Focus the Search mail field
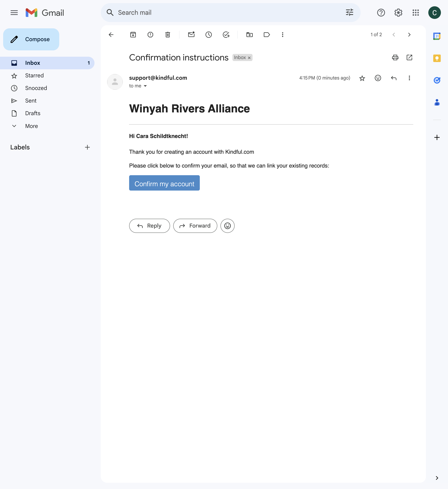Screen dimensions: 448x489 coord(228,13)
